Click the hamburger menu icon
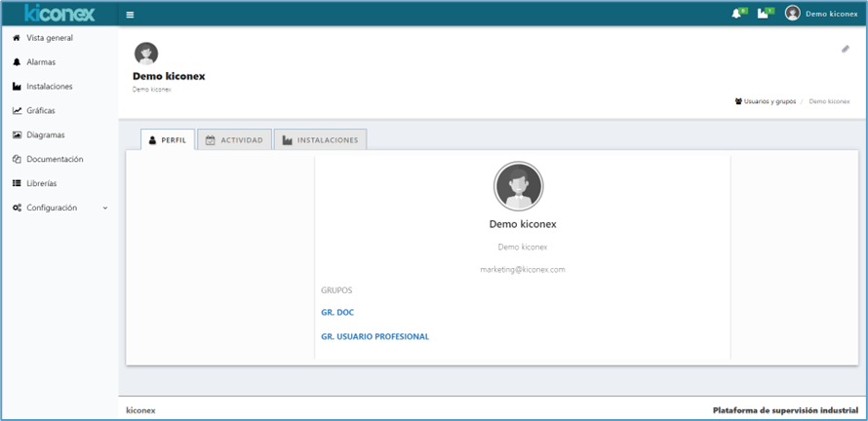 tap(131, 15)
